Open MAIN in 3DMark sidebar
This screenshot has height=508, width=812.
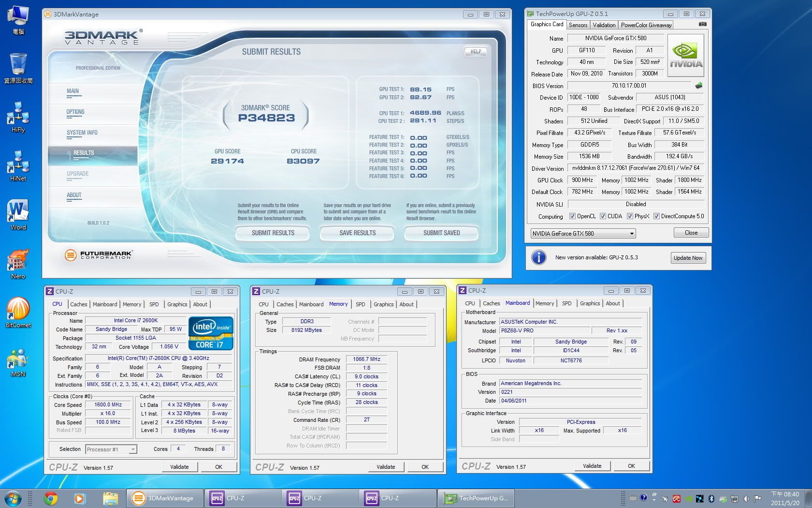[x=73, y=91]
